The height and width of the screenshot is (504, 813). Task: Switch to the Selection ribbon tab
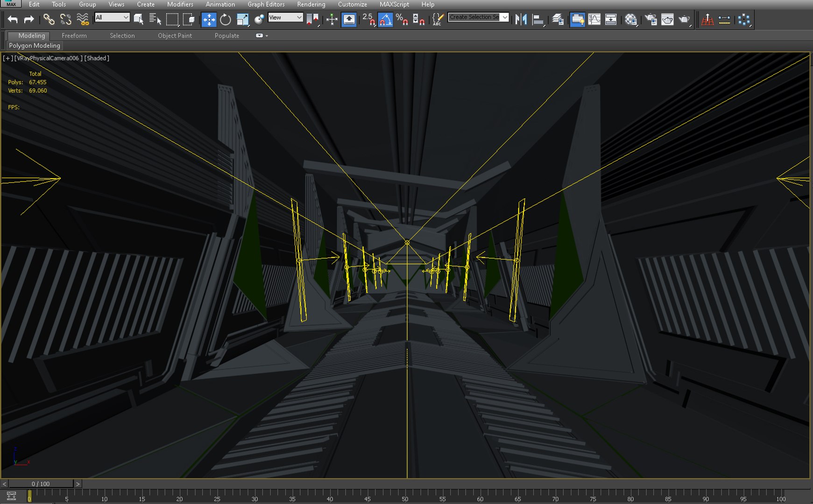[122, 35]
